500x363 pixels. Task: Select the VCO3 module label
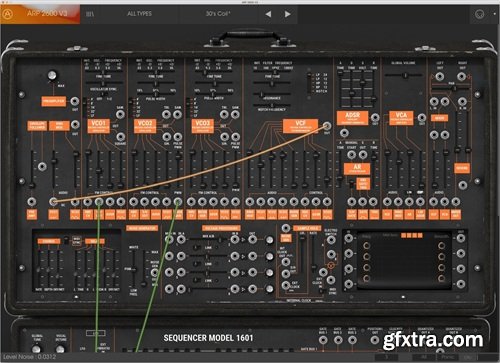tap(203, 126)
